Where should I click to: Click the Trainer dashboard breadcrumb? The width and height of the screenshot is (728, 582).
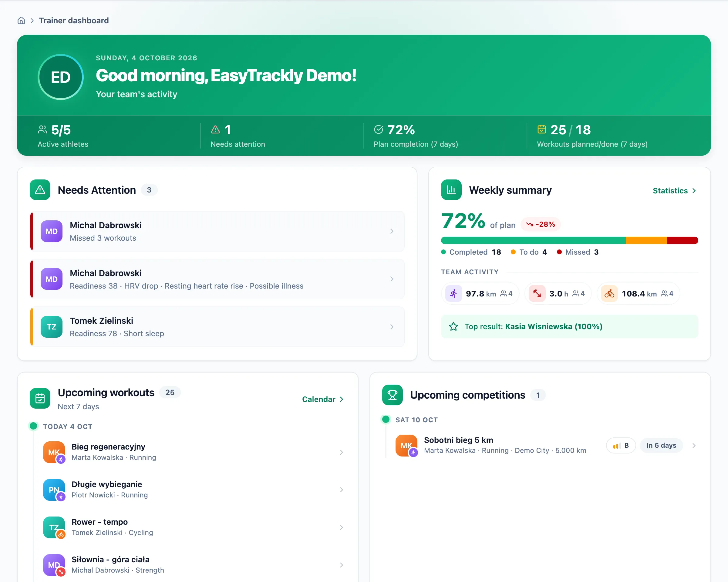point(74,21)
